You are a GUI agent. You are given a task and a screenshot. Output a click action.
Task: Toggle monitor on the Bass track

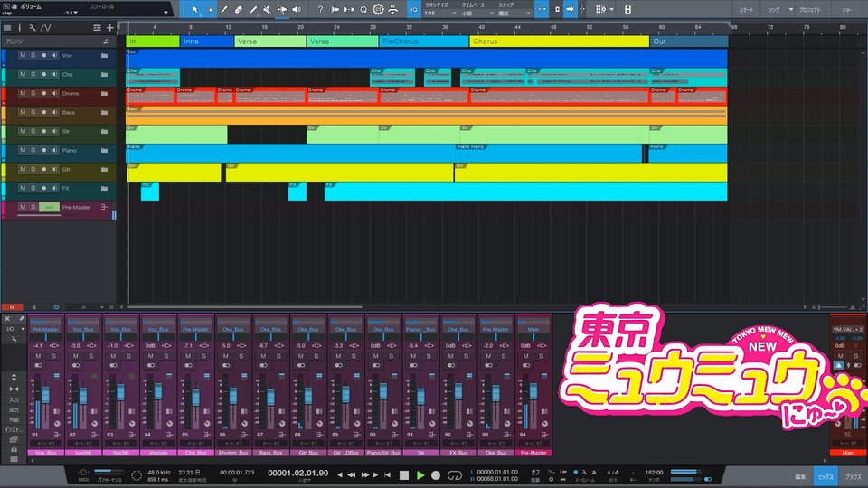(54, 112)
